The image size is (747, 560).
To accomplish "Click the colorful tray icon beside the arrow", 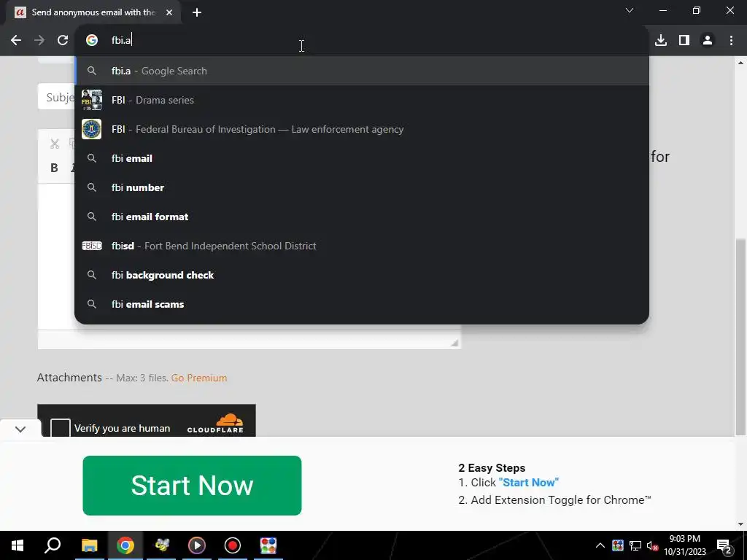I will pos(618,545).
